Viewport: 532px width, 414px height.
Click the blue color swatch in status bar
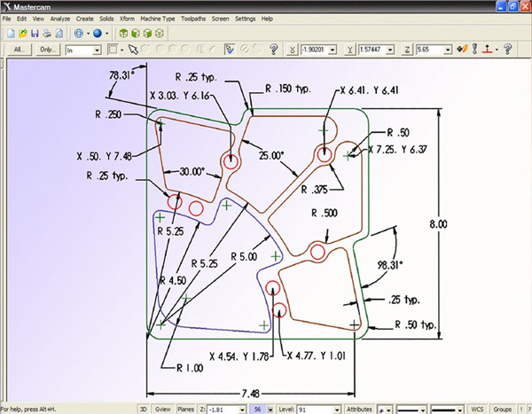(x=257, y=409)
